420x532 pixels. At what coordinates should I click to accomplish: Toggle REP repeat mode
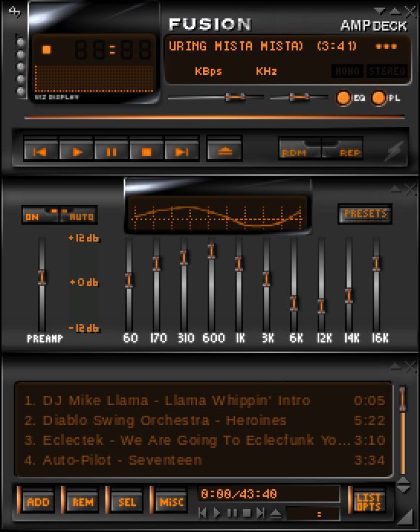[x=342, y=148]
